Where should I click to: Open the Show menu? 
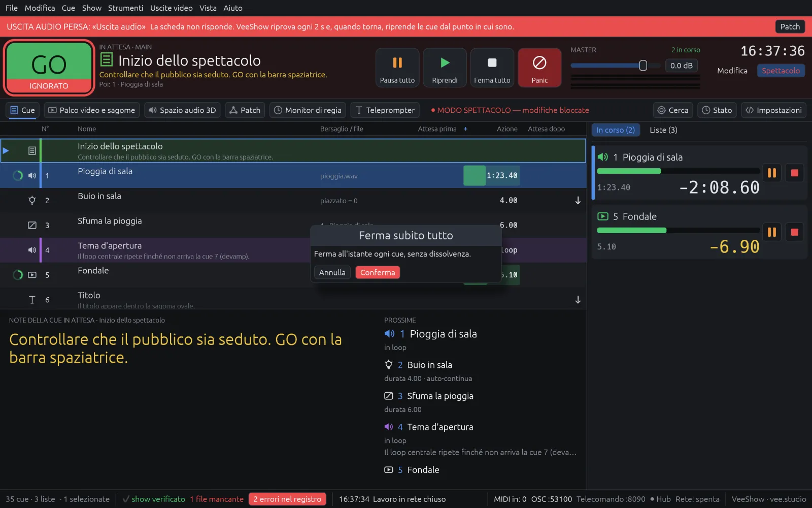(92, 8)
